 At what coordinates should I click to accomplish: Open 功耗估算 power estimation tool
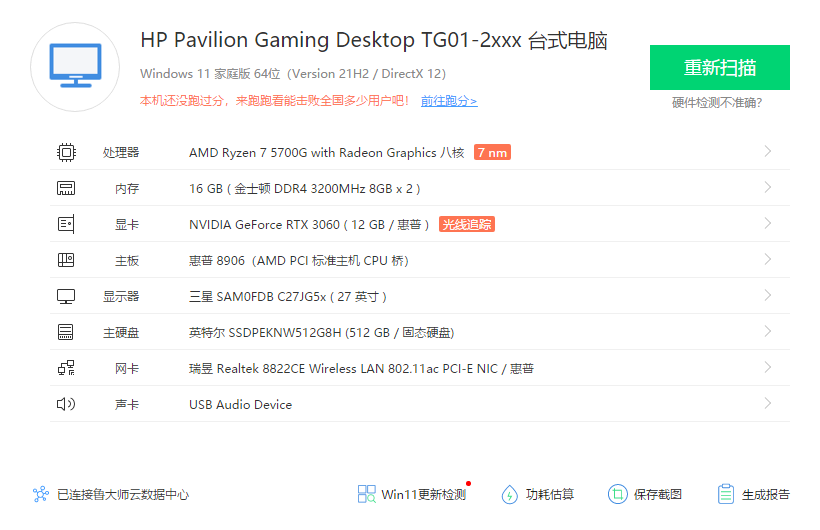(x=538, y=494)
